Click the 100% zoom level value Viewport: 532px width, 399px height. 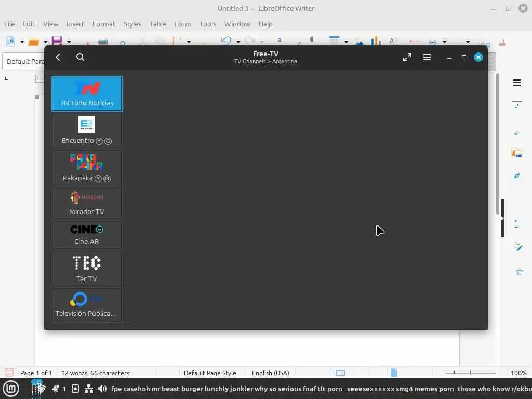519,373
